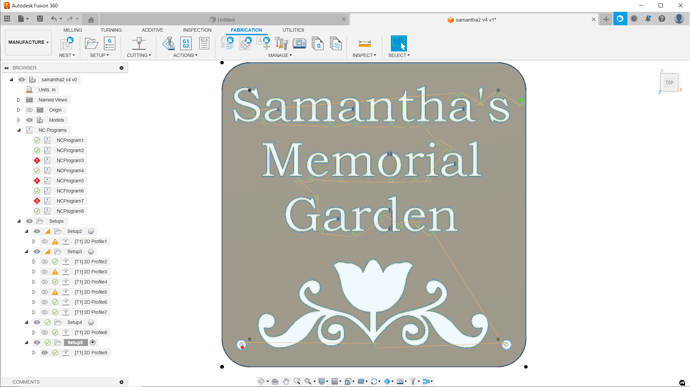Open the Setup Sheet icon
Image resolution: width=690 pixels, height=387 pixels.
pos(204,43)
